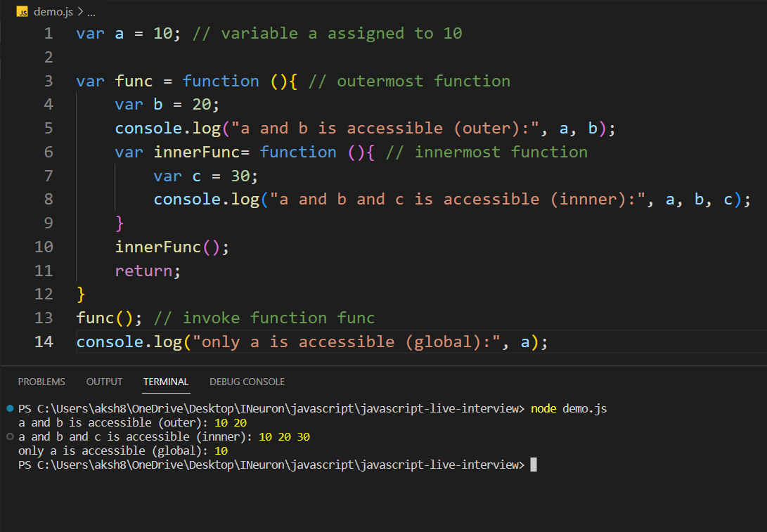767x532 pixels.
Task: Click line number 6 in the gutter
Action: [49, 153]
